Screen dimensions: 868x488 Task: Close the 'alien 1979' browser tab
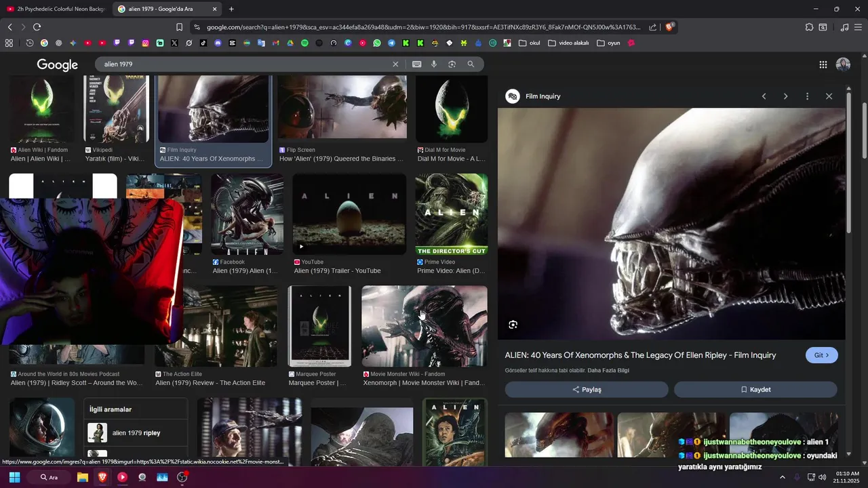coord(215,9)
